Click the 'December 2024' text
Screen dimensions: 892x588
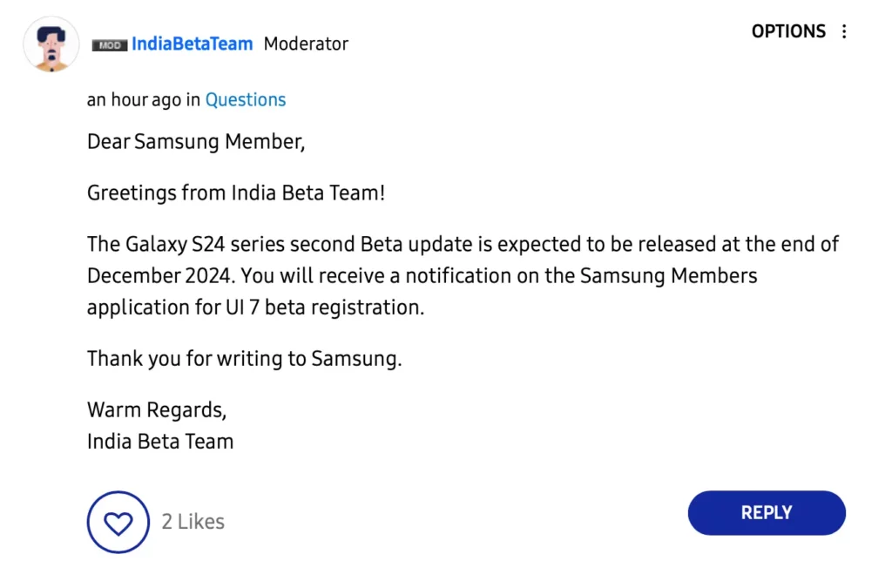click(159, 276)
